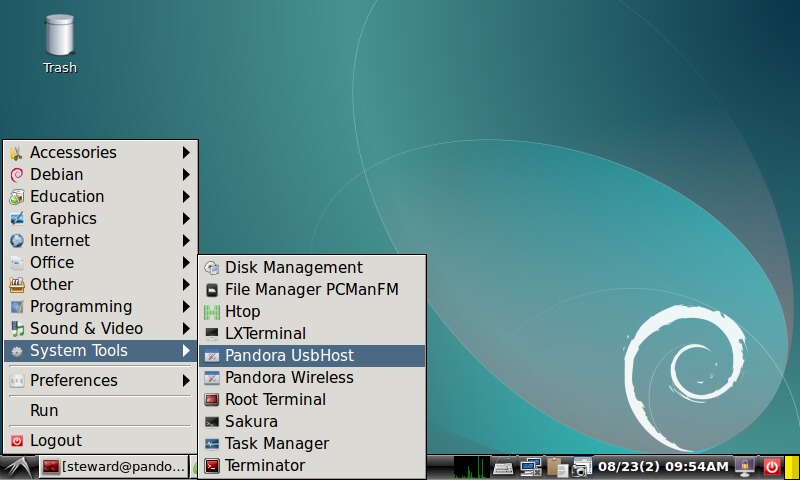
Task: Expand Internet submenu arrow
Action: 186,240
